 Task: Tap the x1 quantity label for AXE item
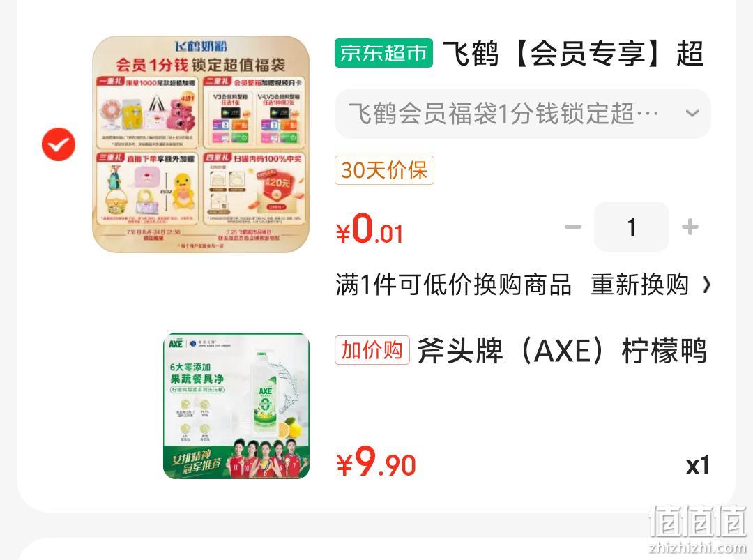point(698,465)
